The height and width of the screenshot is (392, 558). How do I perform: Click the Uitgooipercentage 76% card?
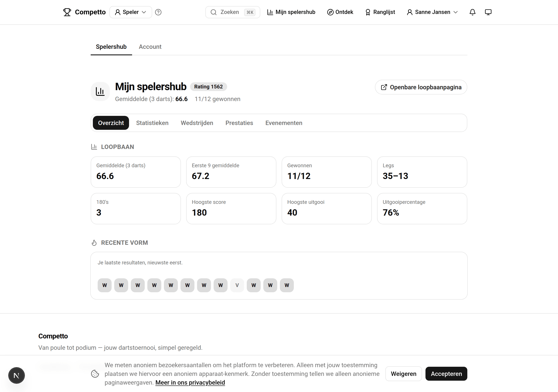coord(422,209)
